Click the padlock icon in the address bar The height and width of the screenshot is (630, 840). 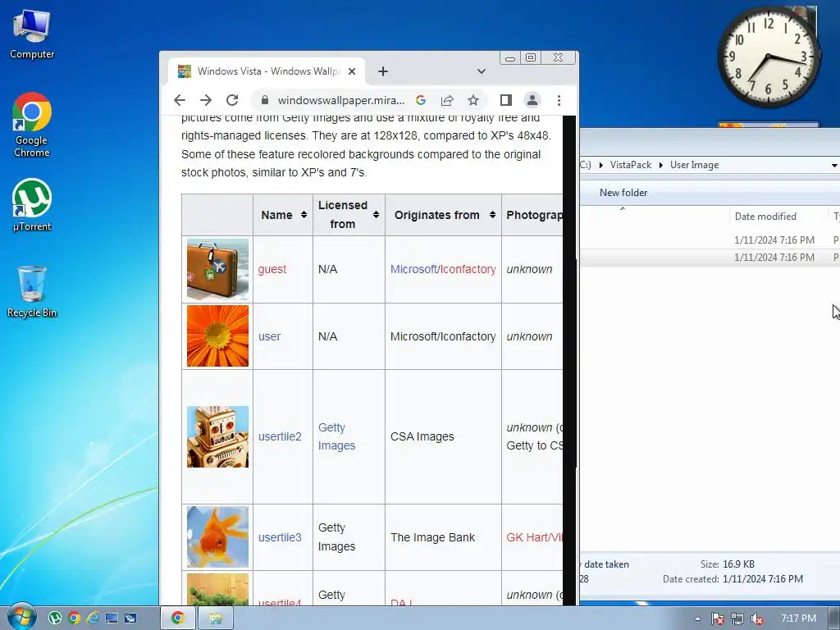[264, 100]
